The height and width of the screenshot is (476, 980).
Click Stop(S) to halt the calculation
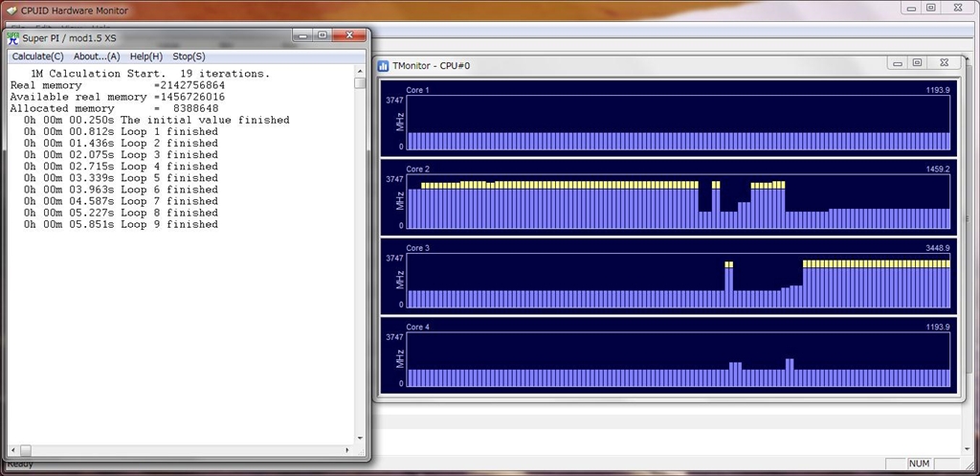[189, 57]
